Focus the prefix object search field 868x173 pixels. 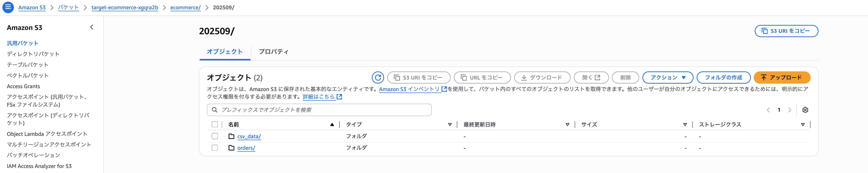coord(319,110)
